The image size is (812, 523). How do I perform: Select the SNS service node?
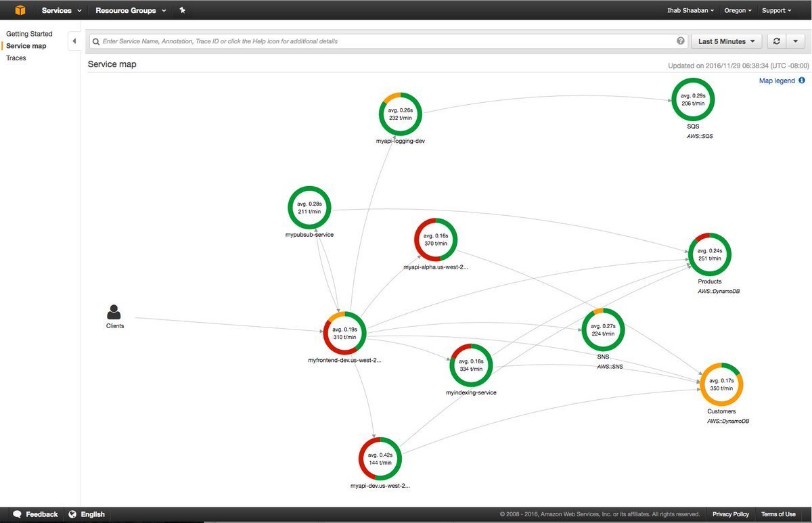(603, 329)
